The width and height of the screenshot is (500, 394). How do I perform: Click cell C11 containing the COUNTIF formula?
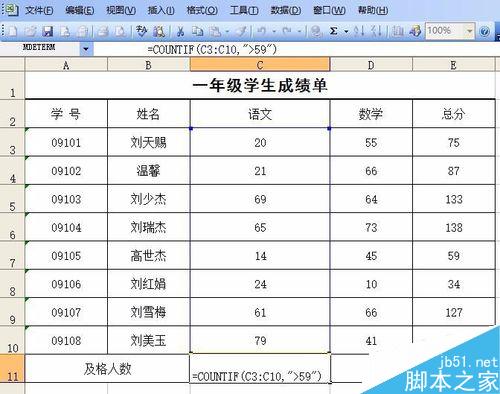(x=260, y=369)
